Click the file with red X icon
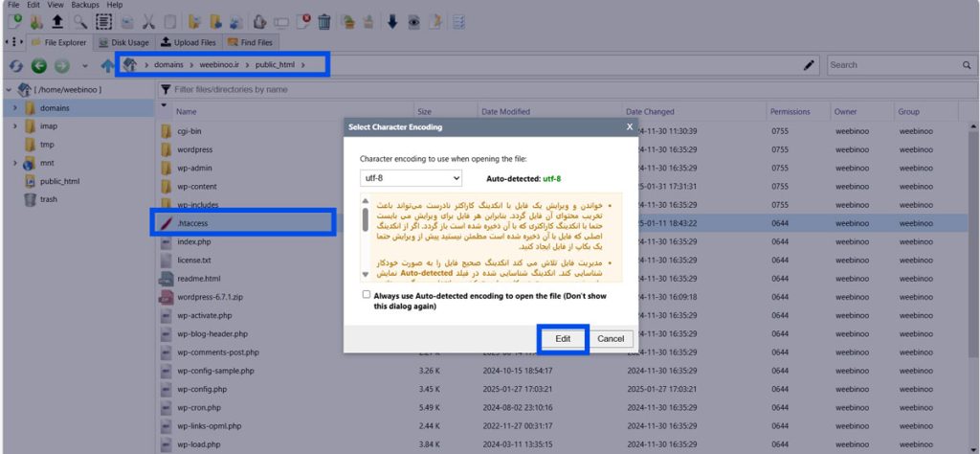The width and height of the screenshot is (980, 454). pos(303,21)
